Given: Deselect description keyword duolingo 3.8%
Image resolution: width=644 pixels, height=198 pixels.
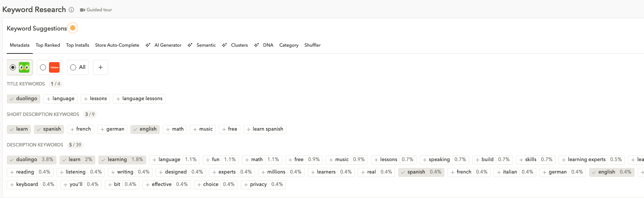Looking at the screenshot, I should pyautogui.click(x=32, y=160).
